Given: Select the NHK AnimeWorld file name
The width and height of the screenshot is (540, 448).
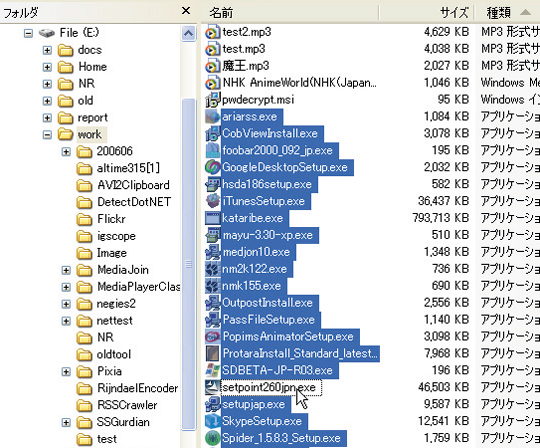Looking at the screenshot, I should point(299,83).
